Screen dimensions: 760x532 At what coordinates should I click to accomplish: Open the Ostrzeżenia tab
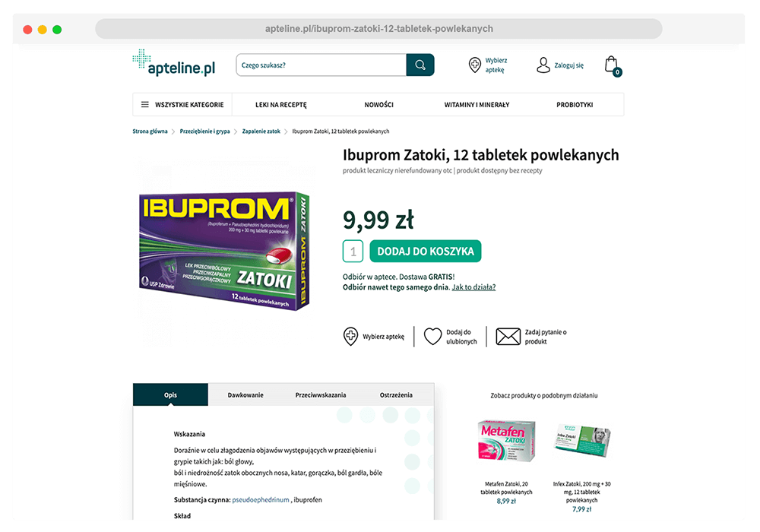click(396, 395)
